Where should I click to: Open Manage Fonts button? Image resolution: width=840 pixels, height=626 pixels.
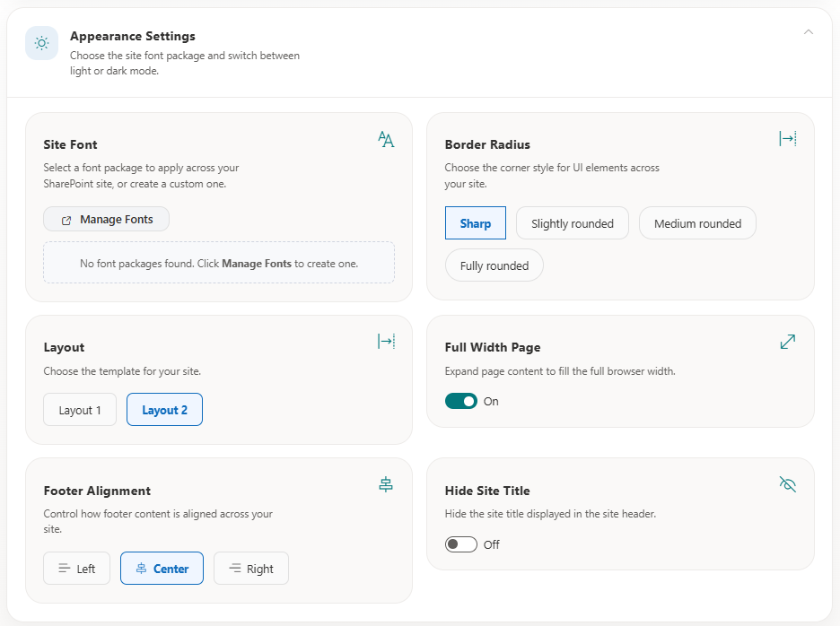click(106, 220)
